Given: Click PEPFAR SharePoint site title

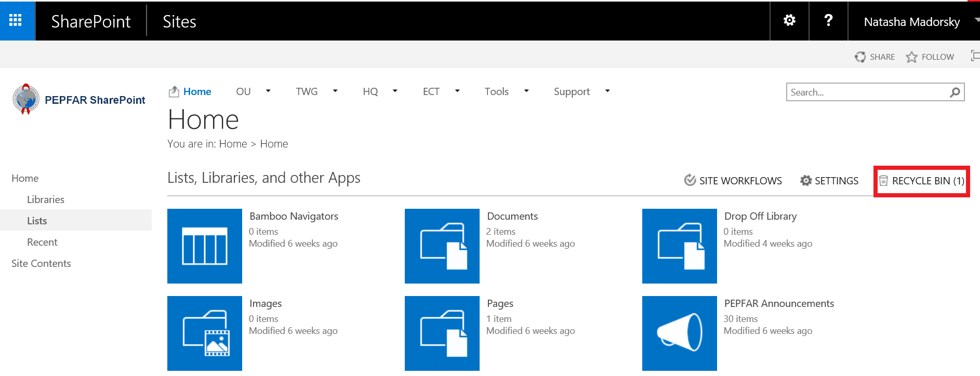Looking at the screenshot, I should [x=95, y=100].
